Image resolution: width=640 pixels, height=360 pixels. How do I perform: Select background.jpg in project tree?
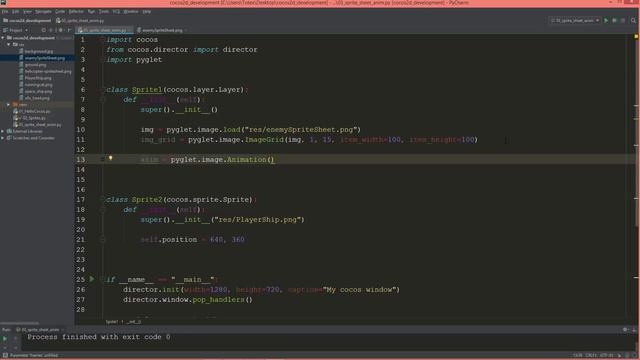38,51
